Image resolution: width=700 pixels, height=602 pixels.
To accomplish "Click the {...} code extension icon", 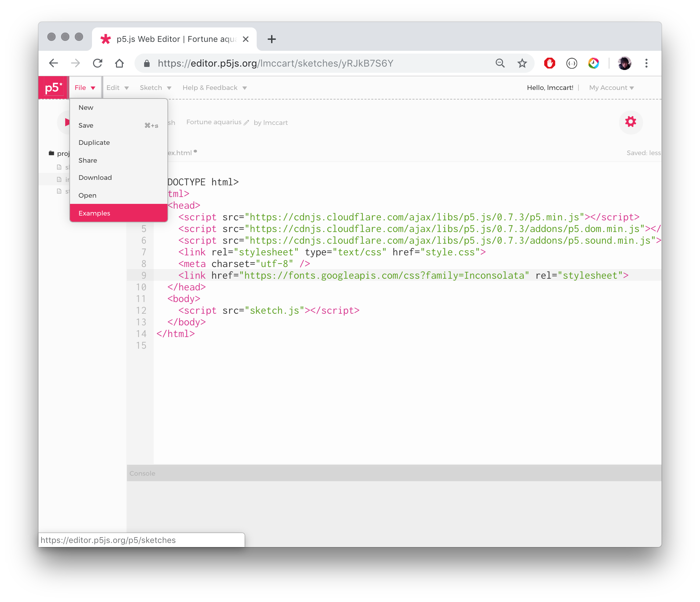I will coord(572,63).
